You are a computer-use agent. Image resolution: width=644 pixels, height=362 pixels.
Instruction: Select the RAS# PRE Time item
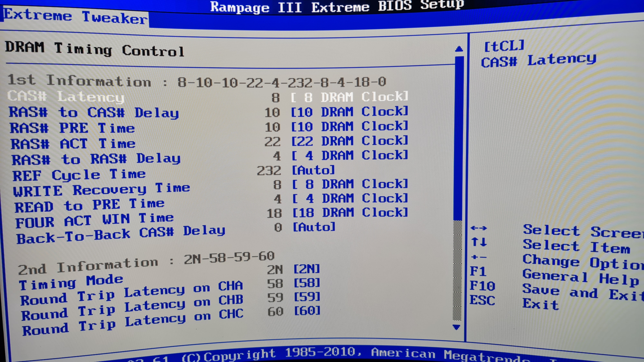(72, 128)
